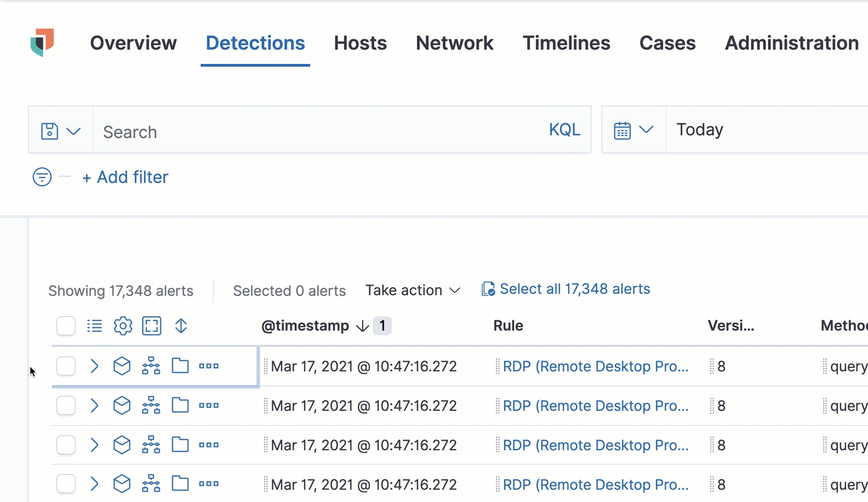
Task: Open the saved query dropdown menu
Action: (61, 131)
